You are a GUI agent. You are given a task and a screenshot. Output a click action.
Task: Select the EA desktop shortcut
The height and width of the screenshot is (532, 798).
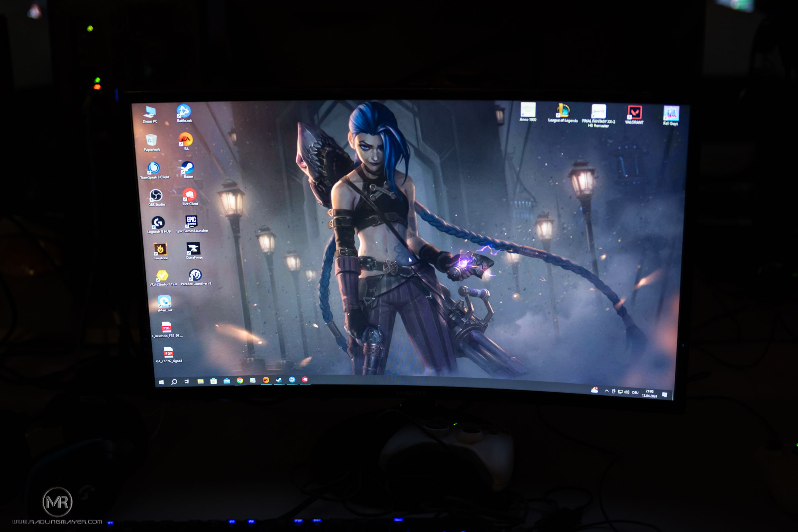coord(186,141)
